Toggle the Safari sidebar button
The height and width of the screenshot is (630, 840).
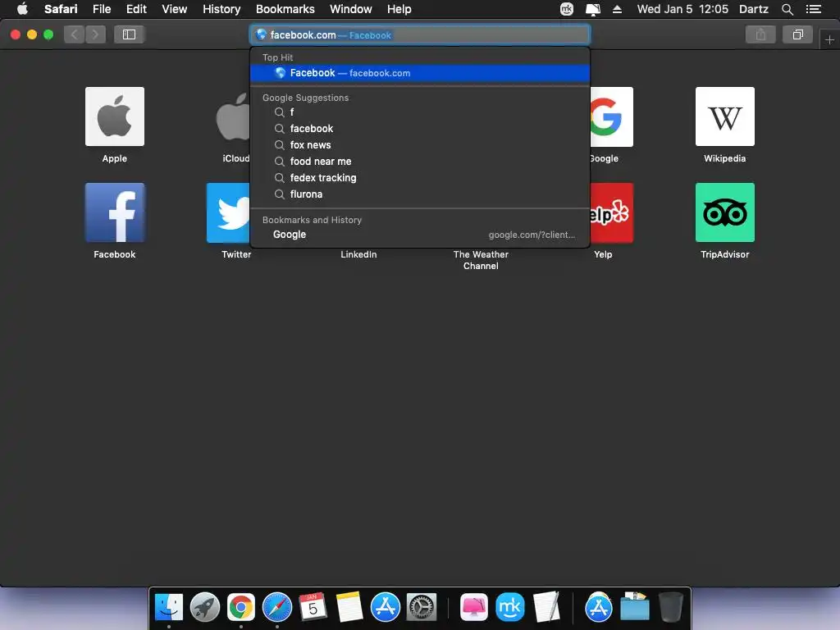(129, 34)
